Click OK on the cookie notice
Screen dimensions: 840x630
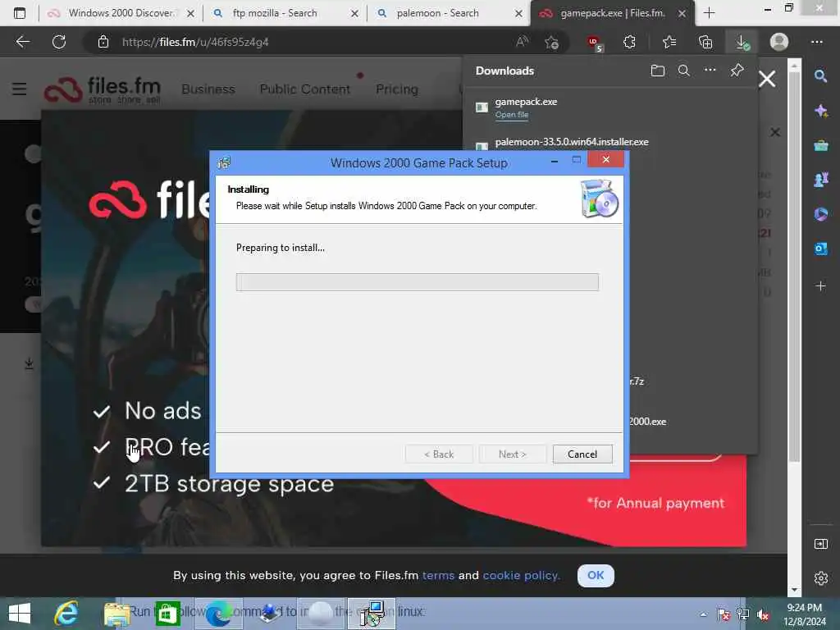tap(596, 575)
